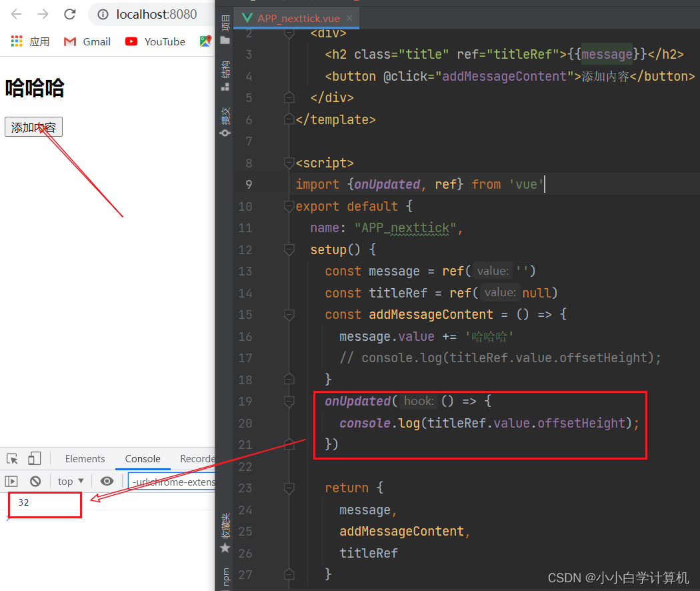
Task: Clear the console output
Action: click(x=35, y=481)
